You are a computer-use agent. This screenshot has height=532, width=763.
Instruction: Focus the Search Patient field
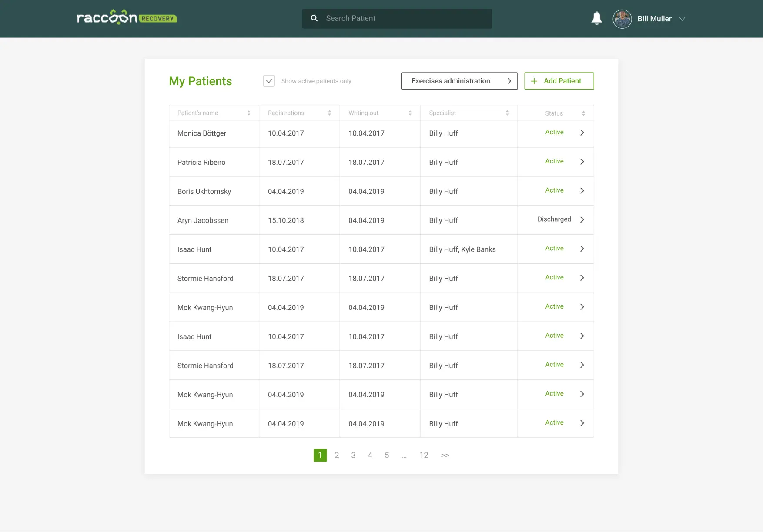tap(405, 18)
